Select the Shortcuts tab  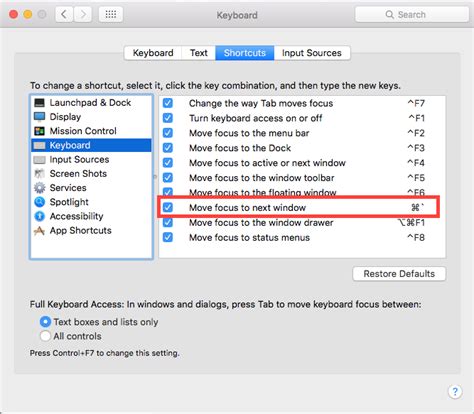point(245,53)
